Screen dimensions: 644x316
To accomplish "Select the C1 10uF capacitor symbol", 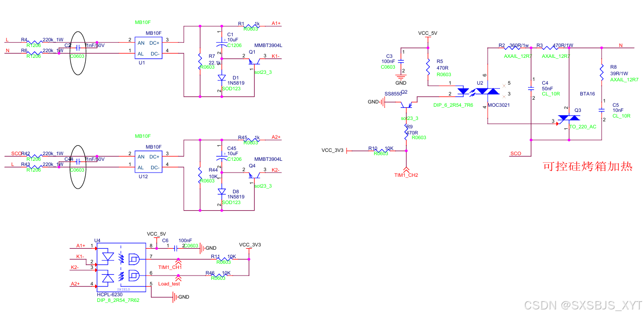I will pos(221,44).
